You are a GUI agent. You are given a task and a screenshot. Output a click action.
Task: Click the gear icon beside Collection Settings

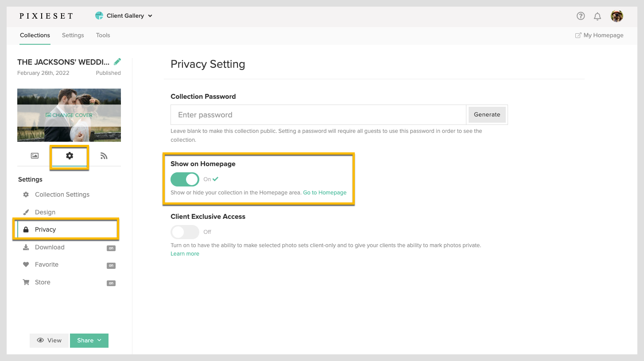tap(26, 194)
